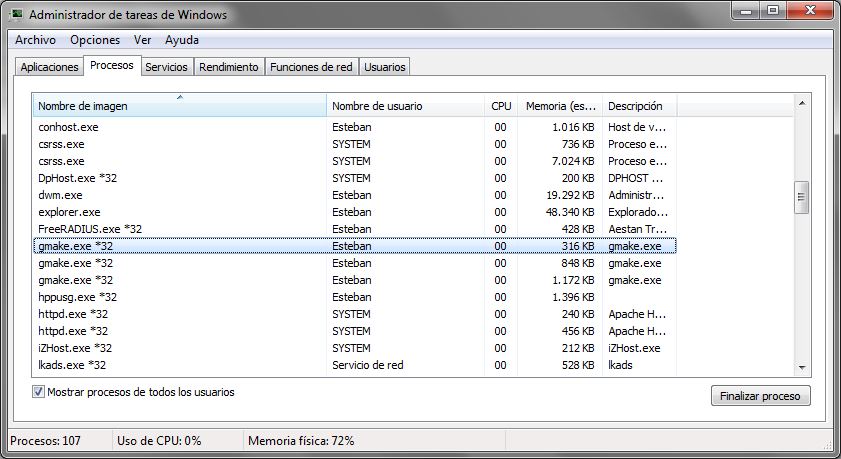Open the Archivo menu

point(35,40)
